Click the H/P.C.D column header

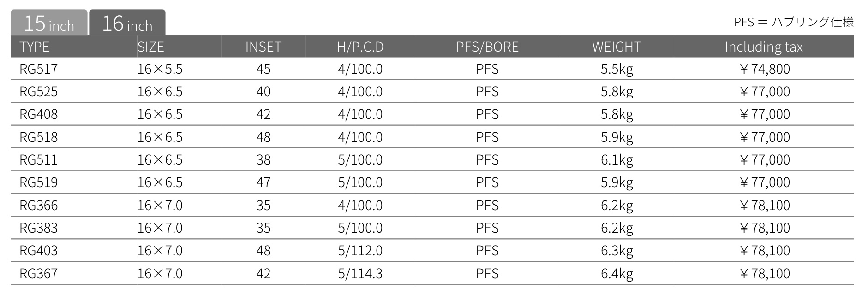point(360,47)
